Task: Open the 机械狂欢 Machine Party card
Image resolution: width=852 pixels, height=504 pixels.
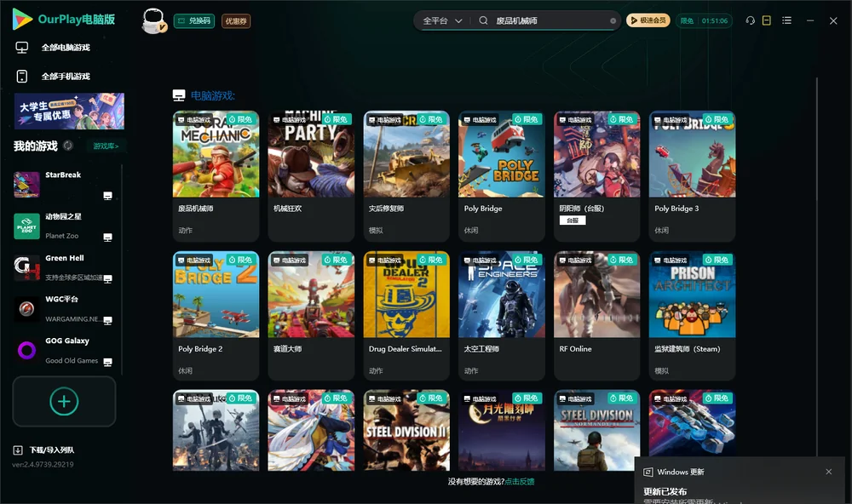Action: point(311,176)
